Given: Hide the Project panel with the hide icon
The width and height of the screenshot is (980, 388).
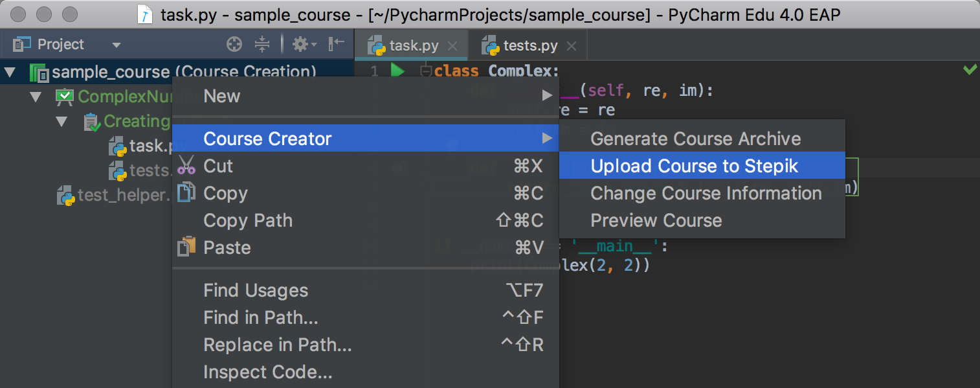Looking at the screenshot, I should pyautogui.click(x=337, y=45).
